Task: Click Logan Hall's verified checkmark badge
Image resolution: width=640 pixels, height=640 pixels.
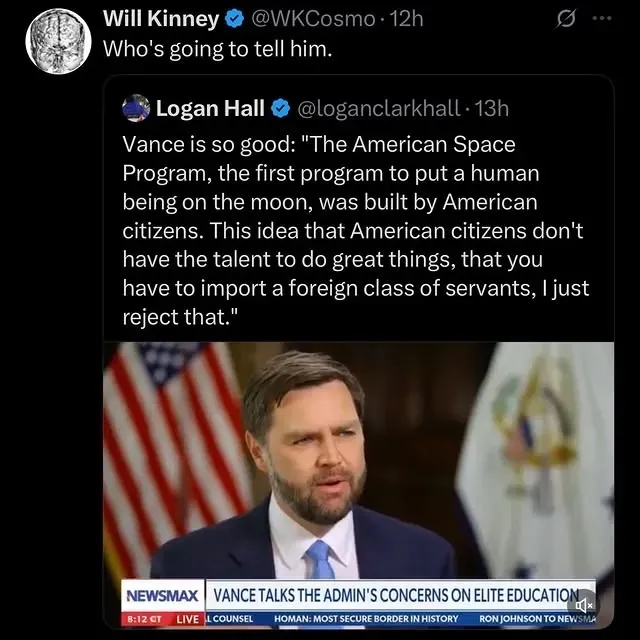Action: 280,109
